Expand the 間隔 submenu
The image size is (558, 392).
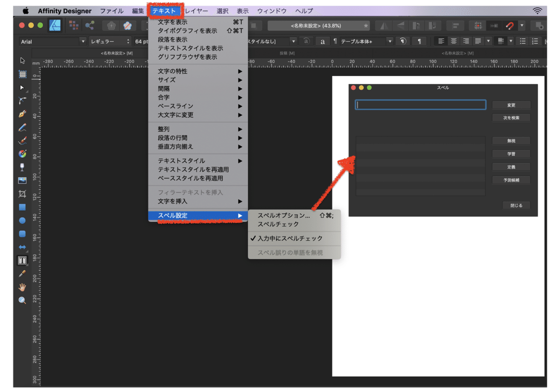[x=198, y=89]
